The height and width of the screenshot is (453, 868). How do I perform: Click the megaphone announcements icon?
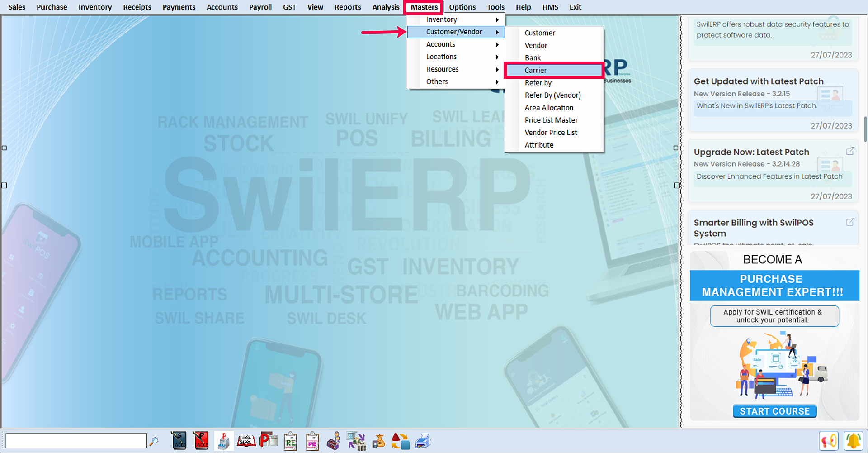click(x=829, y=441)
